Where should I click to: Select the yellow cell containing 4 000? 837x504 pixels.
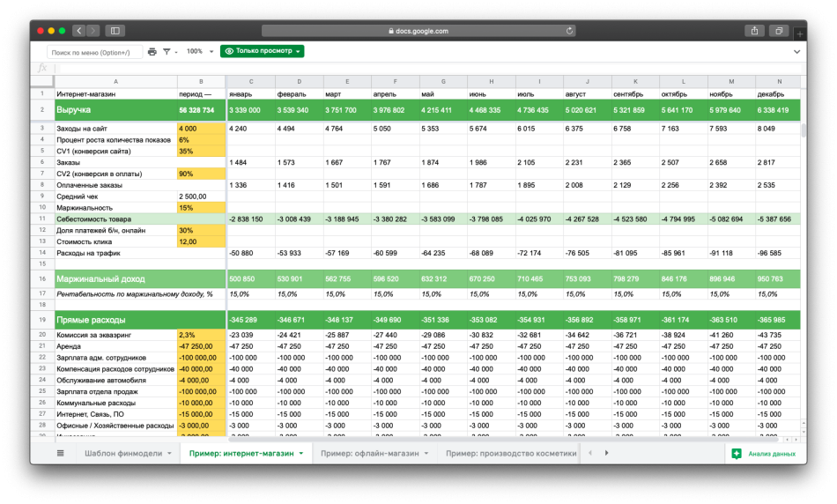click(201, 129)
